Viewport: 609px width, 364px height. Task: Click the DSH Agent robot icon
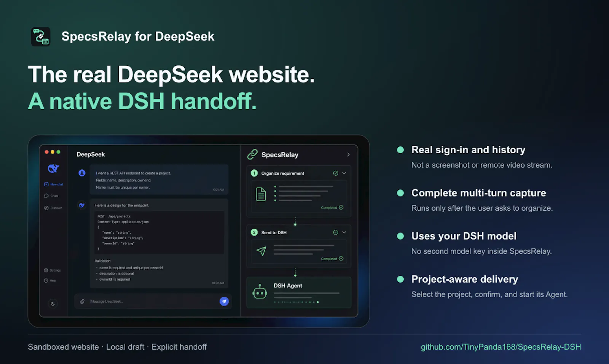(260, 292)
